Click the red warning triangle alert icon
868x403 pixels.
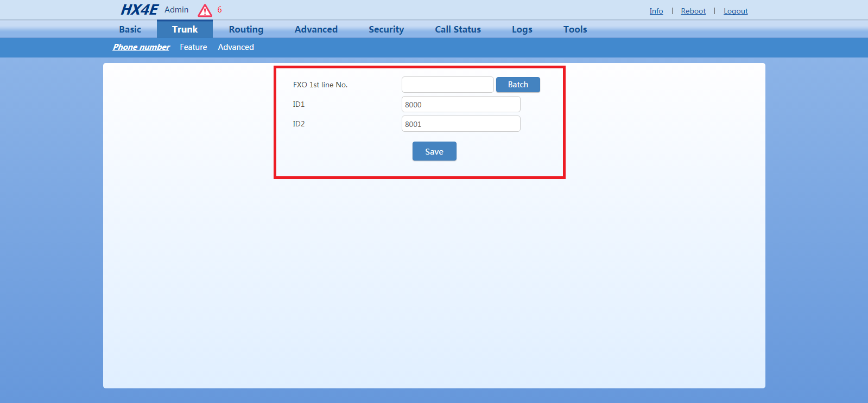point(205,10)
